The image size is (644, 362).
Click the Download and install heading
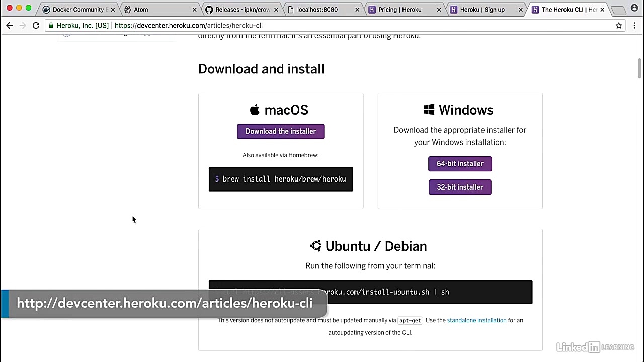(x=261, y=69)
